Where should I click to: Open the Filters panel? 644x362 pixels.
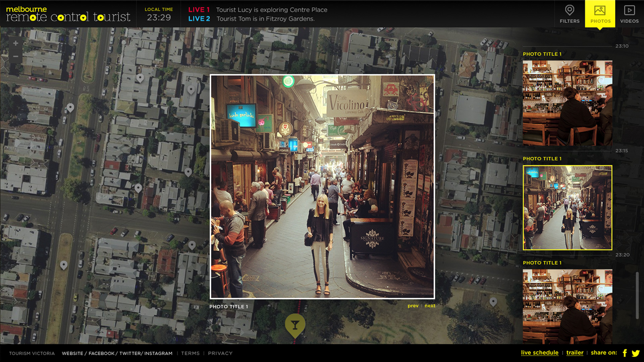click(x=570, y=14)
